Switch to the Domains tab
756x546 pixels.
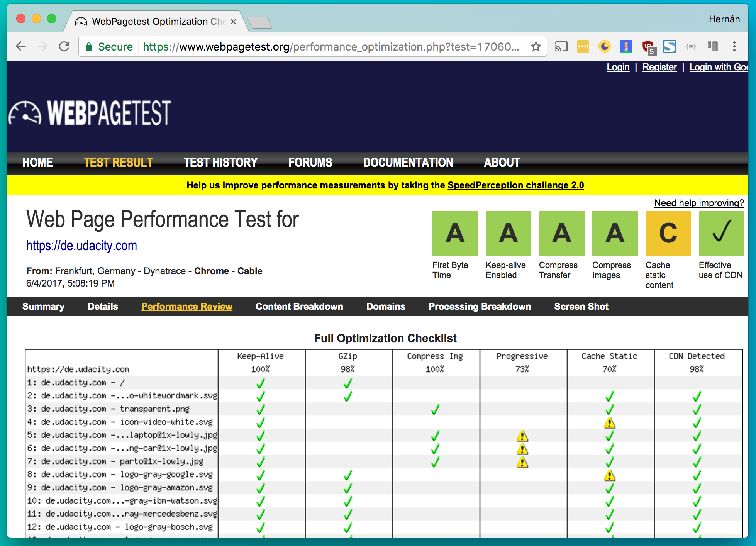pos(385,306)
